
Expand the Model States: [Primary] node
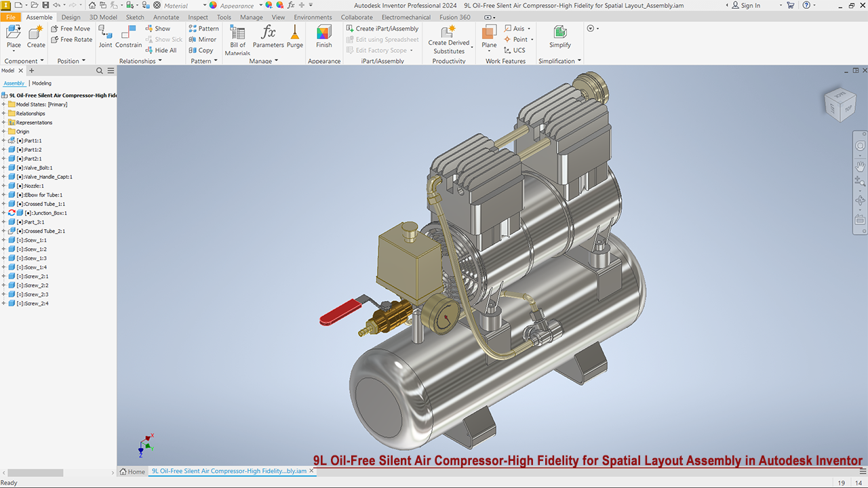[3, 104]
